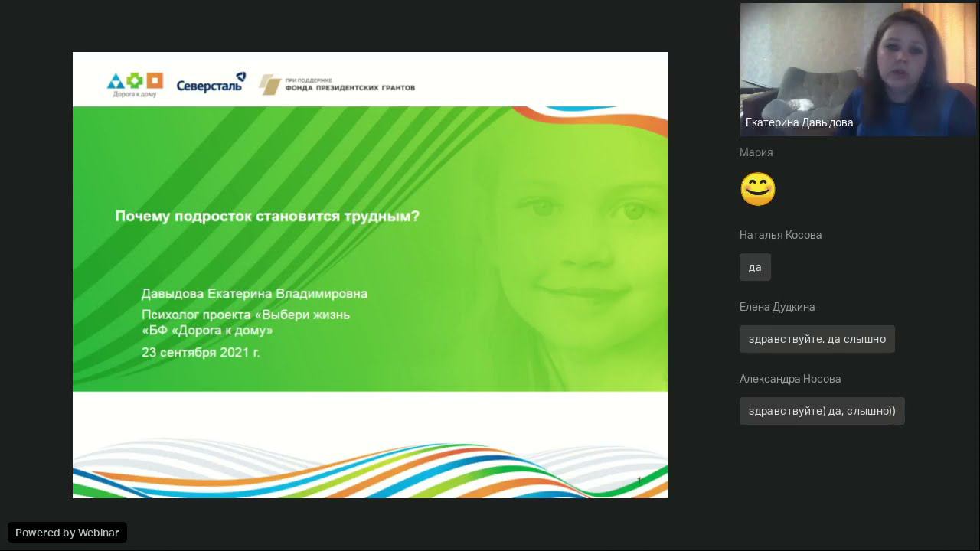This screenshot has width=980, height=551.
Task: Click the smiling emoji from Мария
Action: pos(758,189)
